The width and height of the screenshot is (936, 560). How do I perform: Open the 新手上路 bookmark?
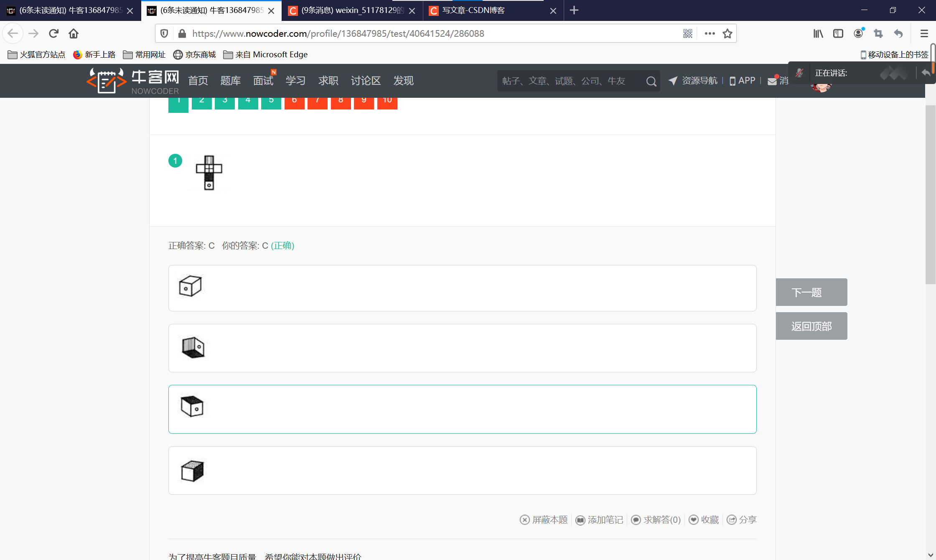(x=94, y=55)
